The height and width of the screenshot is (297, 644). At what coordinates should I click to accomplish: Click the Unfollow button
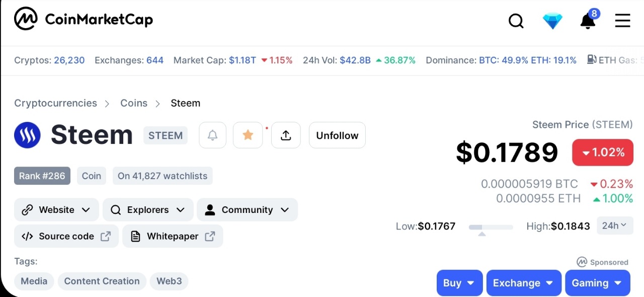click(337, 135)
